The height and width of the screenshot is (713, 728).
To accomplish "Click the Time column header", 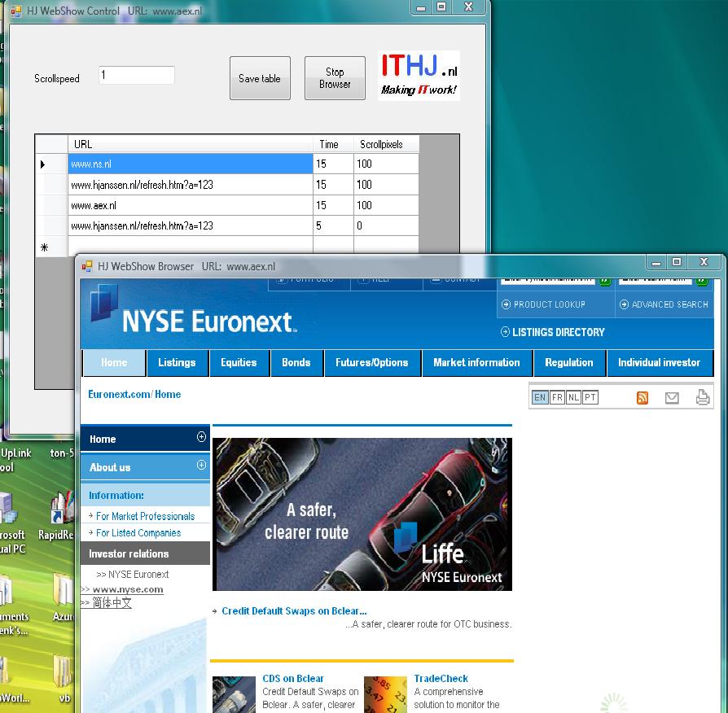I will (x=333, y=144).
